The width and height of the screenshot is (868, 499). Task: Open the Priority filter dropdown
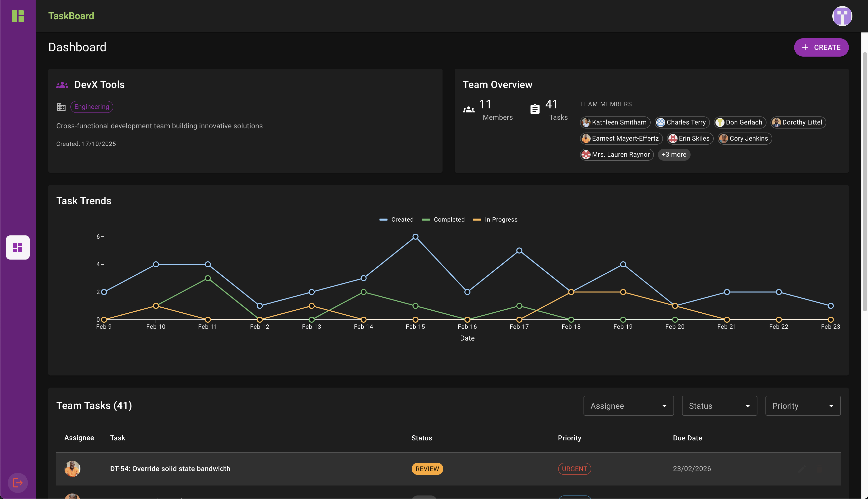pyautogui.click(x=803, y=406)
